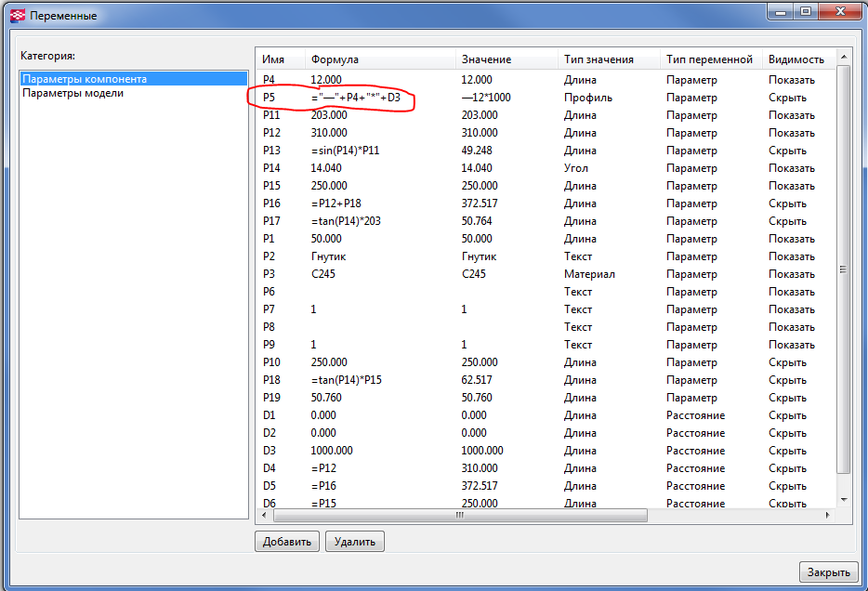Click the 'Значение' column header
Viewport: 868px width, 591px height.
486,59
